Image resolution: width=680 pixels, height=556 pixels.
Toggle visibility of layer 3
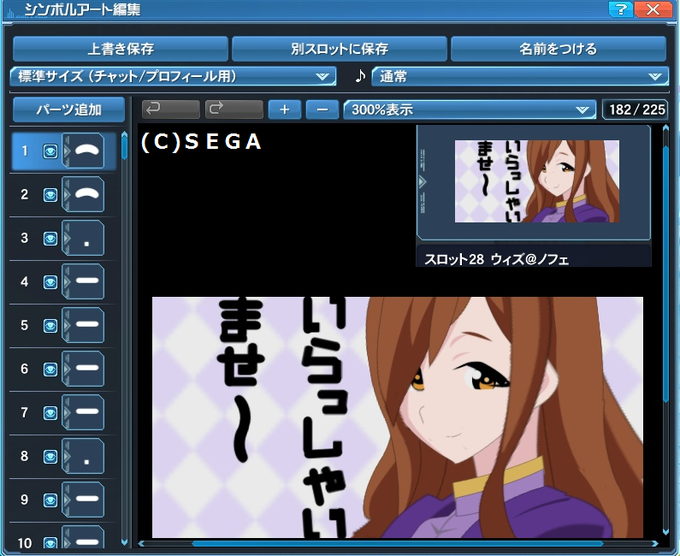(x=50, y=239)
